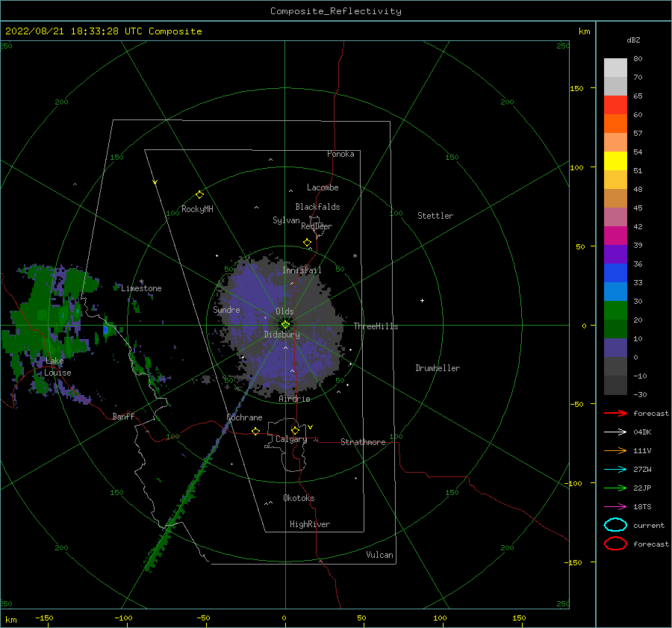Select the orange 57-60 dBZ color band
The height and width of the screenshot is (628, 672).
[x=615, y=123]
